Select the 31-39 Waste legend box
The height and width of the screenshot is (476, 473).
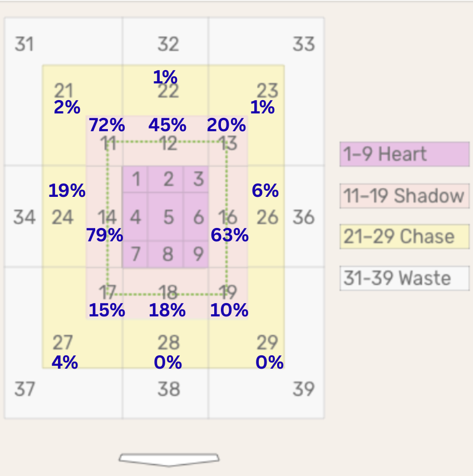405,278
